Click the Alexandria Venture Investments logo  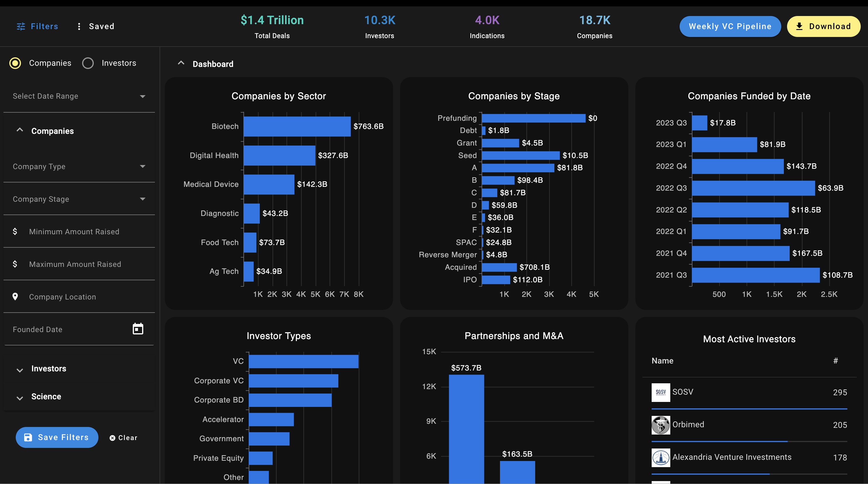click(x=660, y=458)
